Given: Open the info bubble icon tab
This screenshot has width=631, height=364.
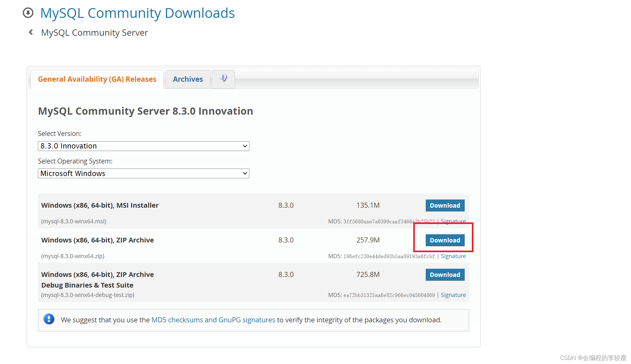Looking at the screenshot, I should click(x=223, y=79).
